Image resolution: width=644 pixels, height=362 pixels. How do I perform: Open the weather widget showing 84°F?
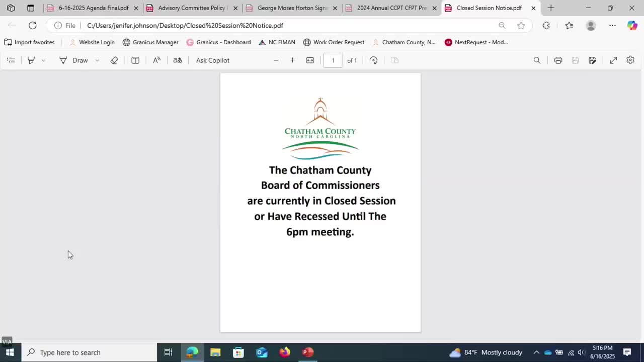pyautogui.click(x=486, y=352)
